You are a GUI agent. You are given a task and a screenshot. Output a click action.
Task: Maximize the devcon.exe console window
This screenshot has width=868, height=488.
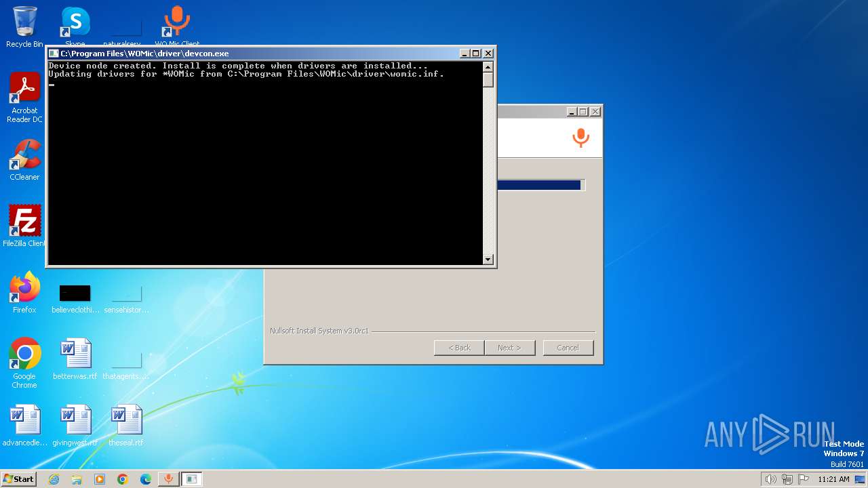pyautogui.click(x=475, y=54)
